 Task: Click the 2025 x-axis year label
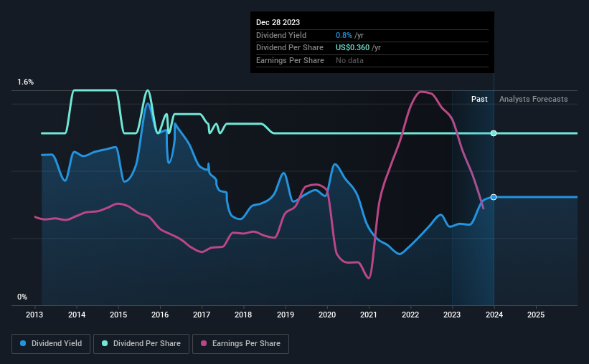[x=536, y=315]
